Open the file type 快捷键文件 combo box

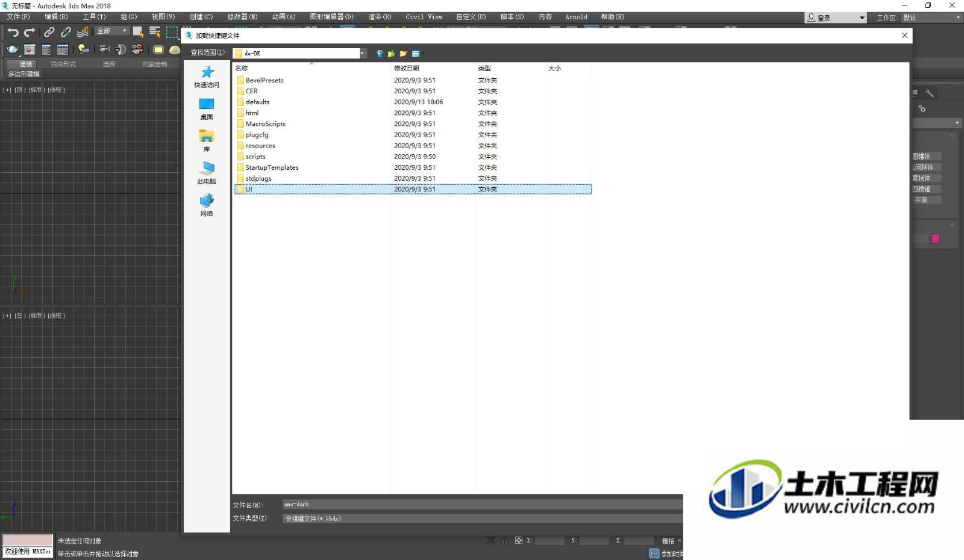[x=482, y=518]
